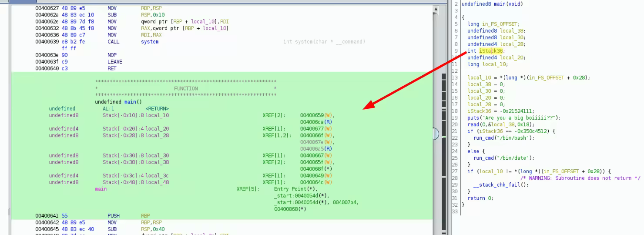Viewport: 644px width, 235px height.
Task: Select the puts function call in decompiler
Action: coord(473,118)
